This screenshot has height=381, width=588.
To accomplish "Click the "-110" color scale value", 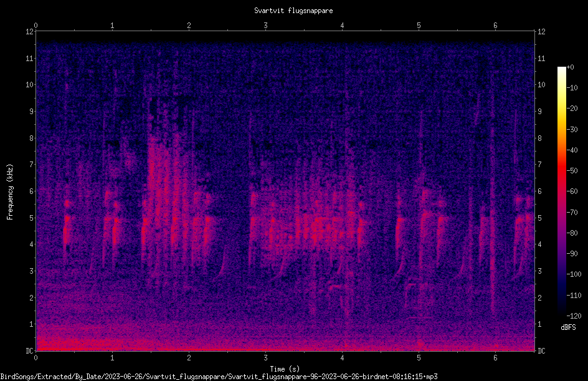I will click(x=574, y=296).
